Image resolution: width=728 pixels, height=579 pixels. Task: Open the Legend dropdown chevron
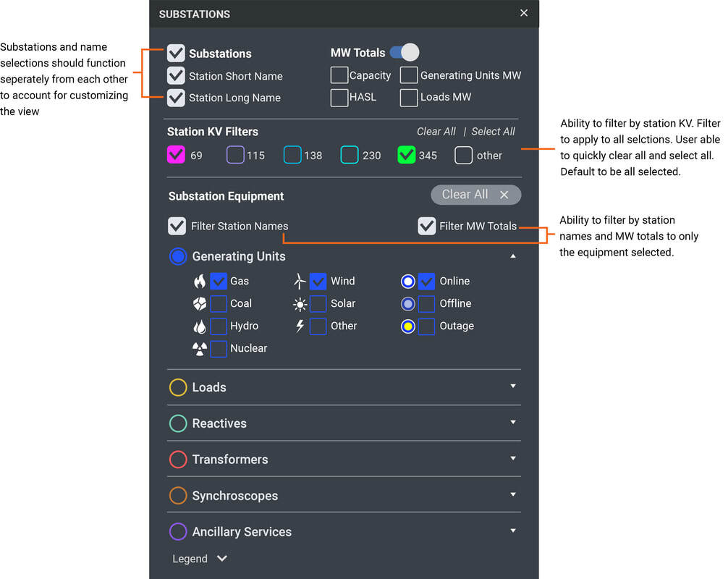[x=222, y=559]
